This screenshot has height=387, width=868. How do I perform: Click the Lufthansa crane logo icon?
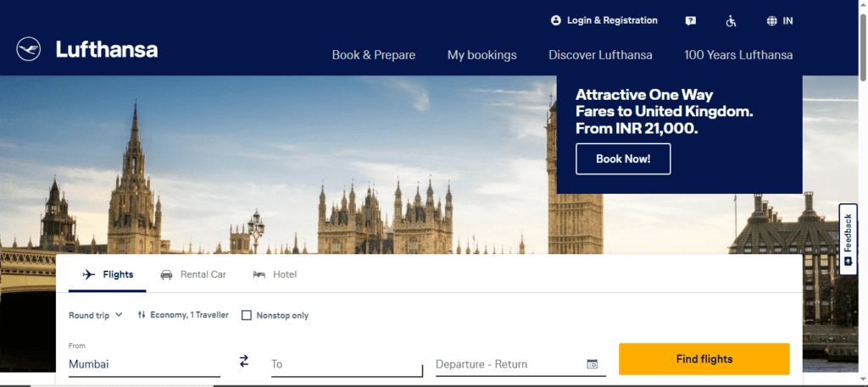click(28, 49)
